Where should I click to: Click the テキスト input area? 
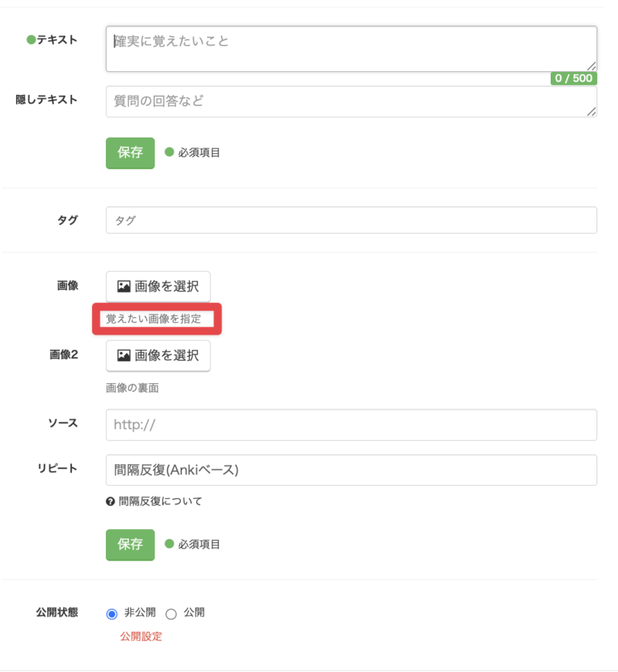351,49
